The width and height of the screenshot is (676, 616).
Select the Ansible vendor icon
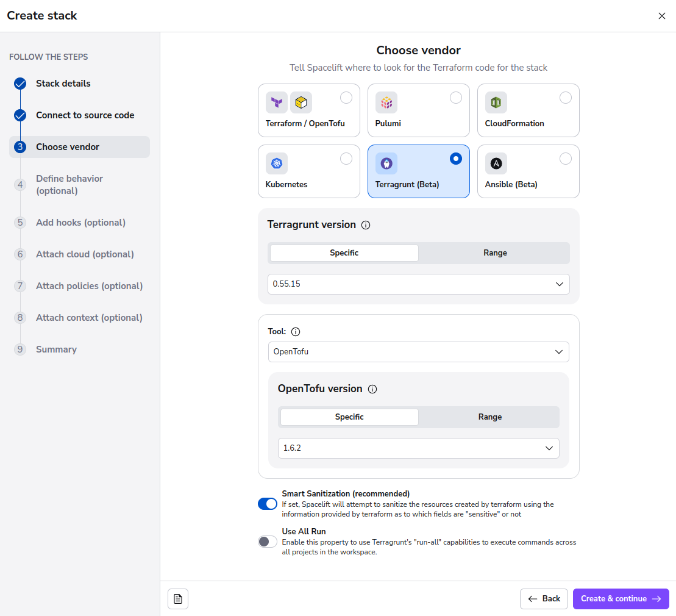pos(496,163)
